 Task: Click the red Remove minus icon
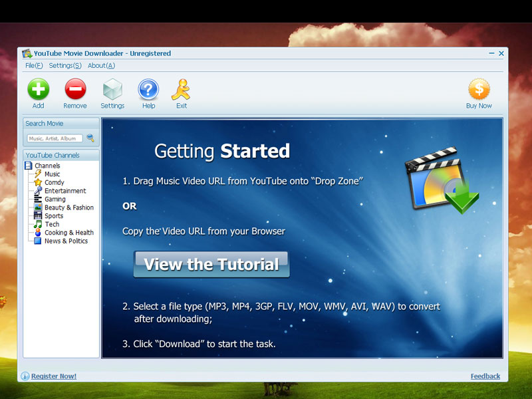coord(75,89)
